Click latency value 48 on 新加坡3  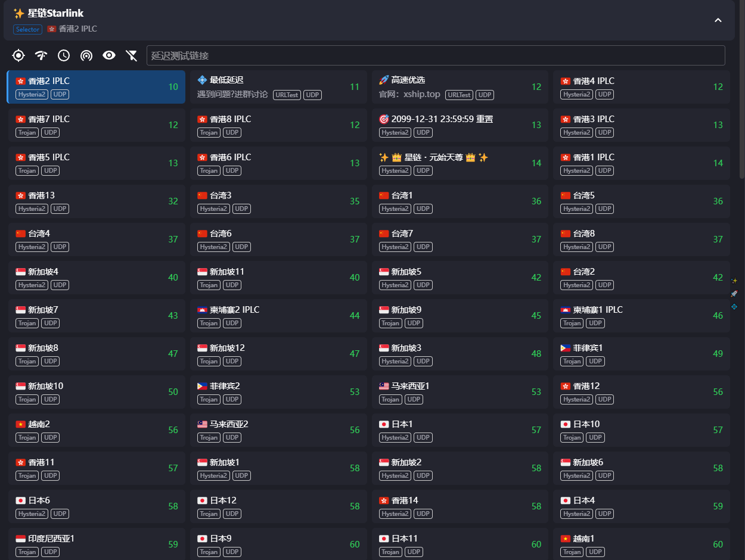pos(536,354)
